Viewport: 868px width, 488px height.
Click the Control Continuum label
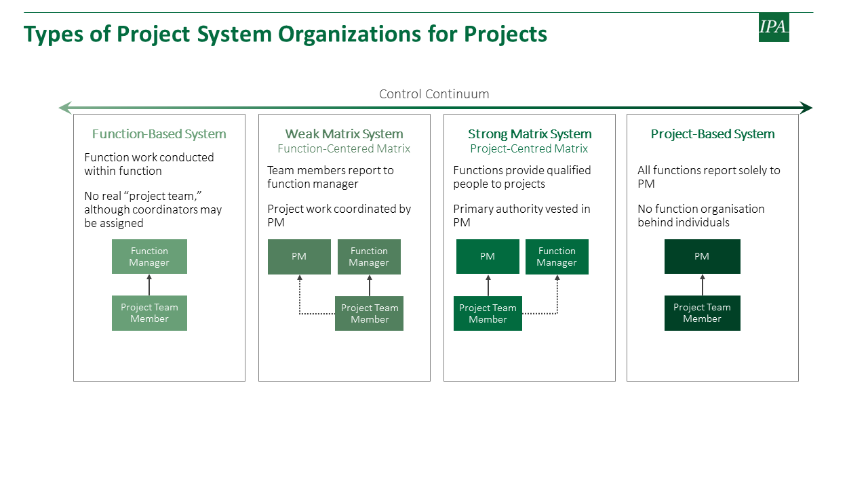pyautogui.click(x=434, y=94)
